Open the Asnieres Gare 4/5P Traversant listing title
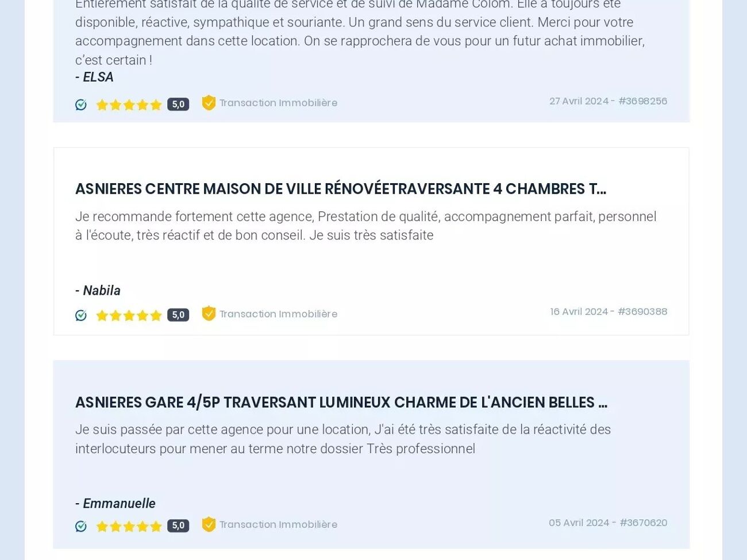Screen dimensions: 747x560 (x=341, y=403)
